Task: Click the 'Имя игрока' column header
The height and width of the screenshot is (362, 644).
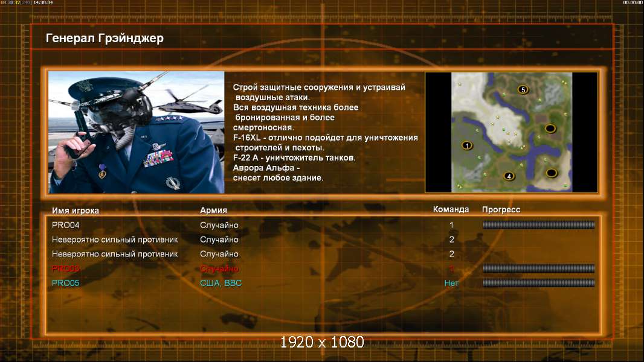Action: pyautogui.click(x=76, y=211)
